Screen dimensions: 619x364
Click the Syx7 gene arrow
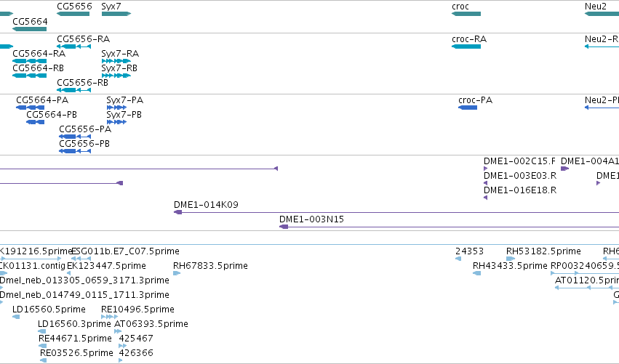pos(116,14)
